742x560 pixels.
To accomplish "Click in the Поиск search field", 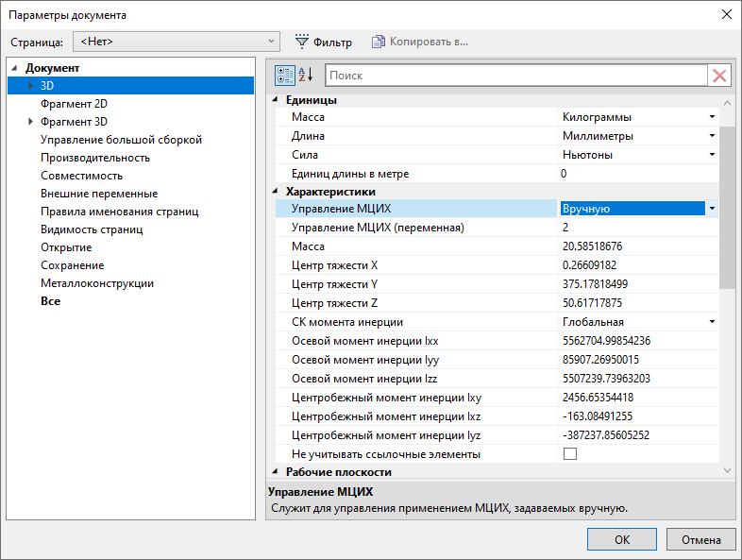I will (514, 76).
